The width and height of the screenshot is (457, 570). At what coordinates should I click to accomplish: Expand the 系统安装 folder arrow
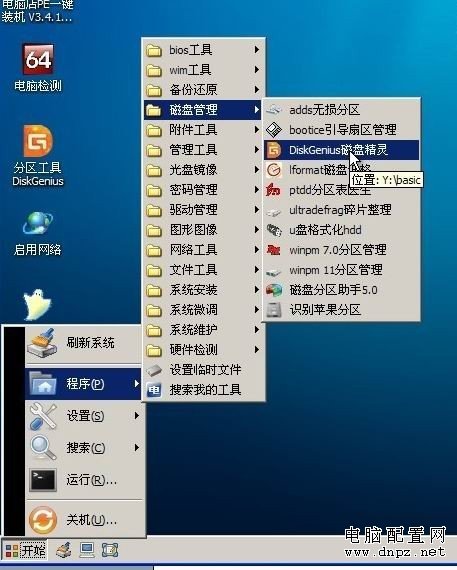[x=257, y=290]
